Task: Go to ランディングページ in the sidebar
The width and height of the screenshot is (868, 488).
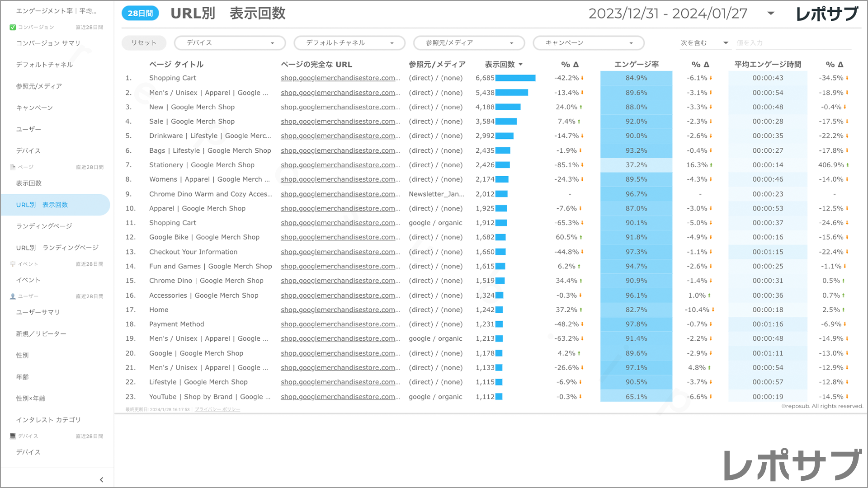Action: tap(44, 226)
